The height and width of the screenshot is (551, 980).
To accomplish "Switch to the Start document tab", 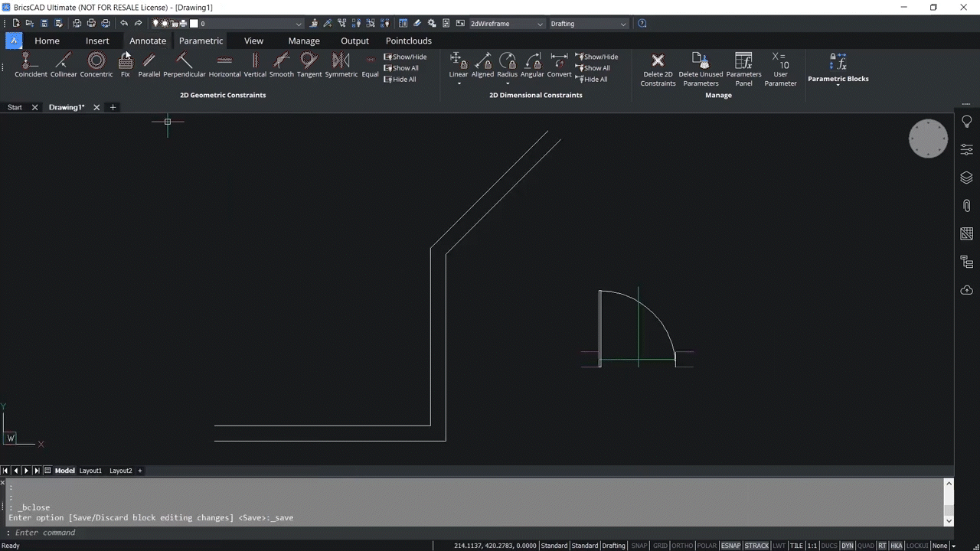I will click(15, 107).
